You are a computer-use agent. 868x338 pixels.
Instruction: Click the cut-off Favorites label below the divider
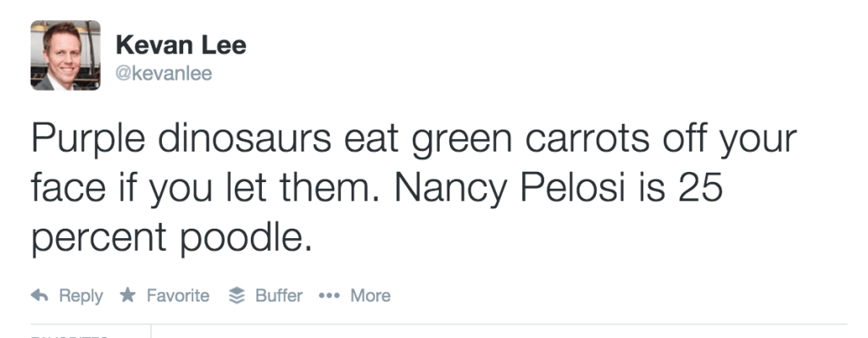click(x=70, y=335)
